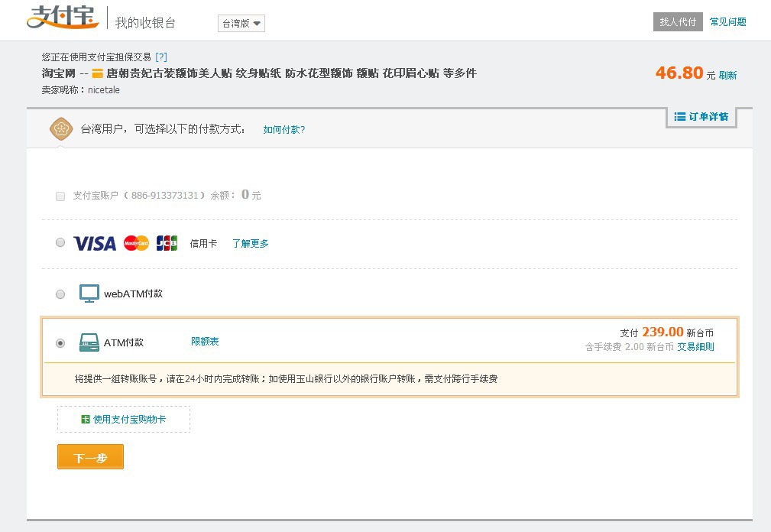Click the 我的收银台 header text
The height and width of the screenshot is (532, 771).
(x=145, y=23)
